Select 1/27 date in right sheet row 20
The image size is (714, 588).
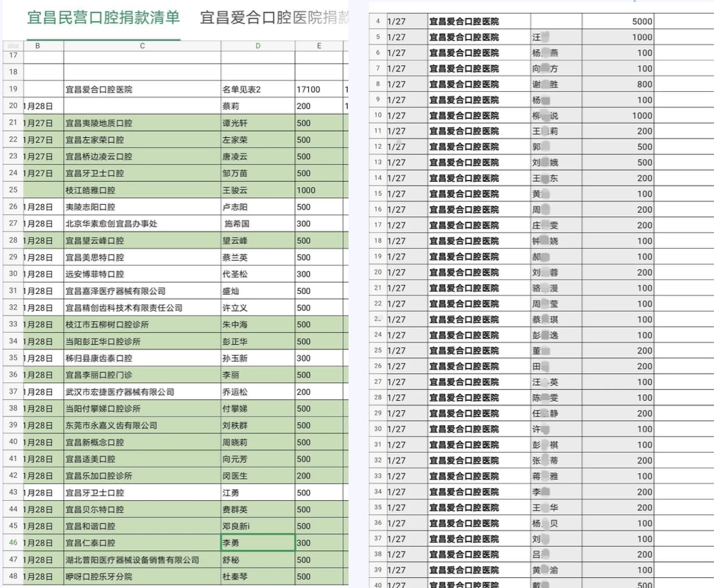(407, 272)
